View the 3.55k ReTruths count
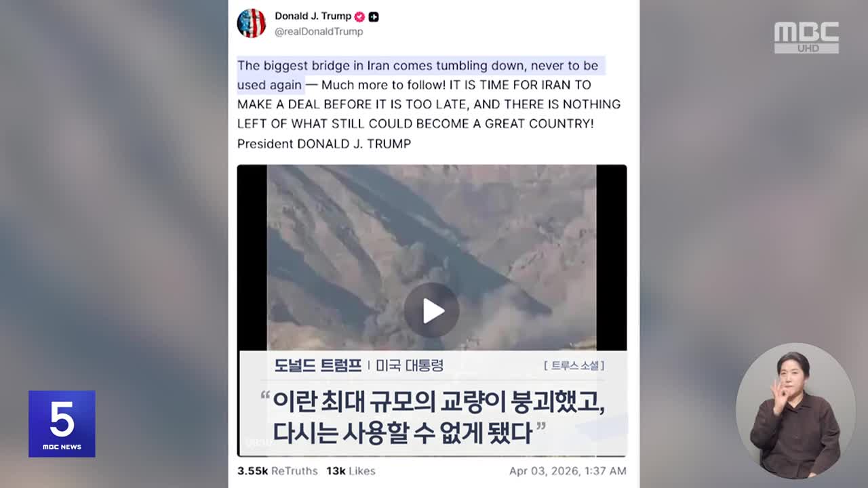868x488 pixels. (x=277, y=470)
